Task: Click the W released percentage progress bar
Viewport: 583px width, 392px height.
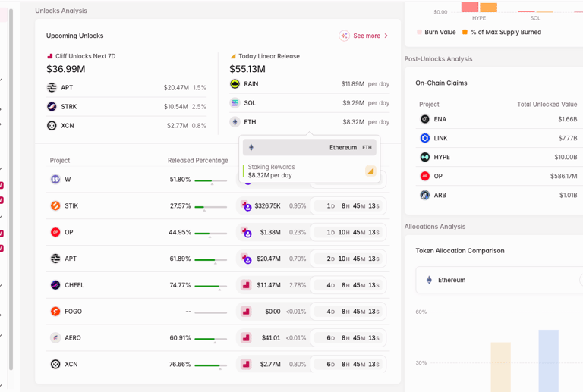Action: (210, 180)
